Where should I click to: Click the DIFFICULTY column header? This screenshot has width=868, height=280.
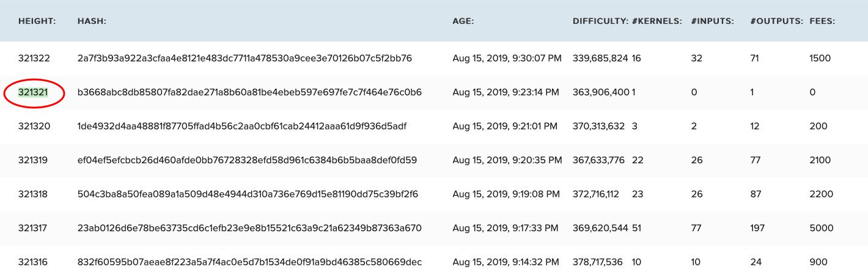click(x=601, y=21)
